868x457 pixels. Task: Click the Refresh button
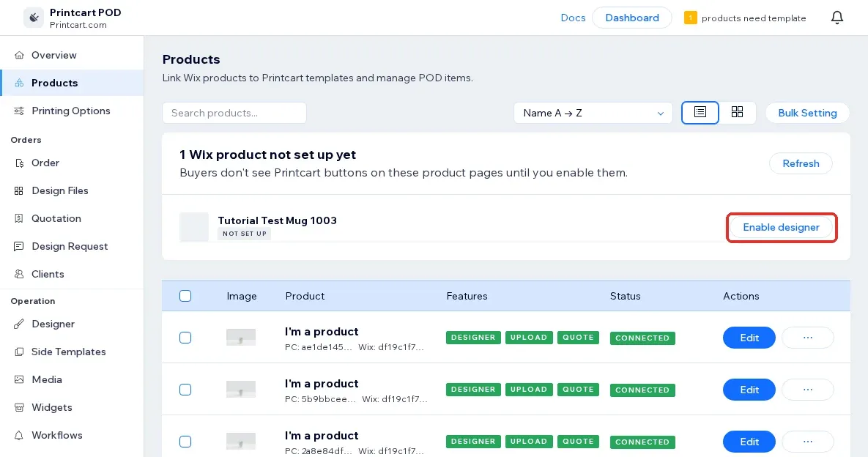point(801,163)
